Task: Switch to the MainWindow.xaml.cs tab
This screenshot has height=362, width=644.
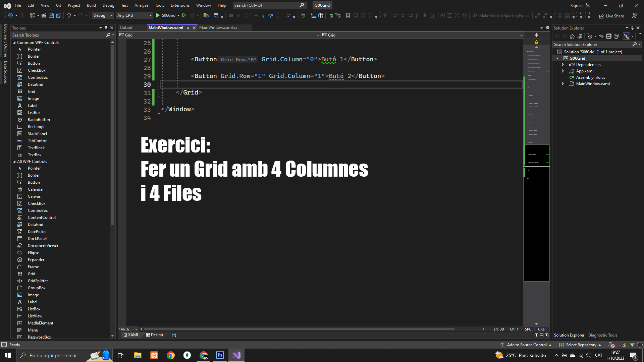Action: (x=218, y=27)
